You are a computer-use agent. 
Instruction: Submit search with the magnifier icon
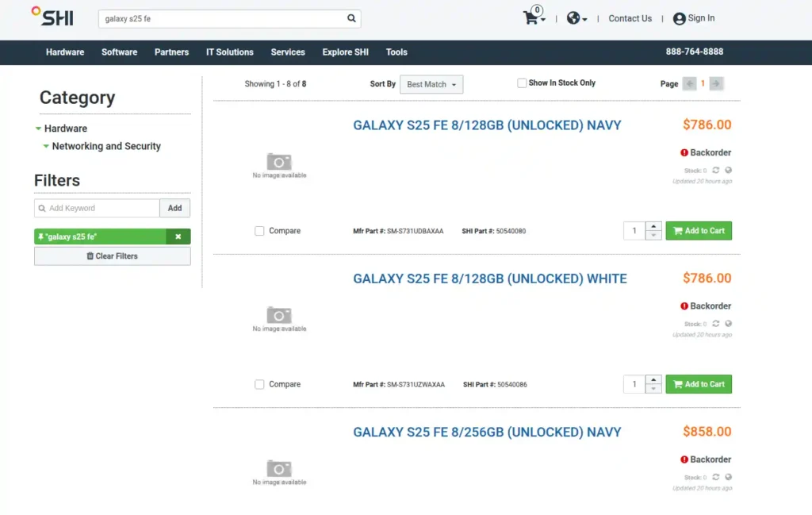[351, 19]
